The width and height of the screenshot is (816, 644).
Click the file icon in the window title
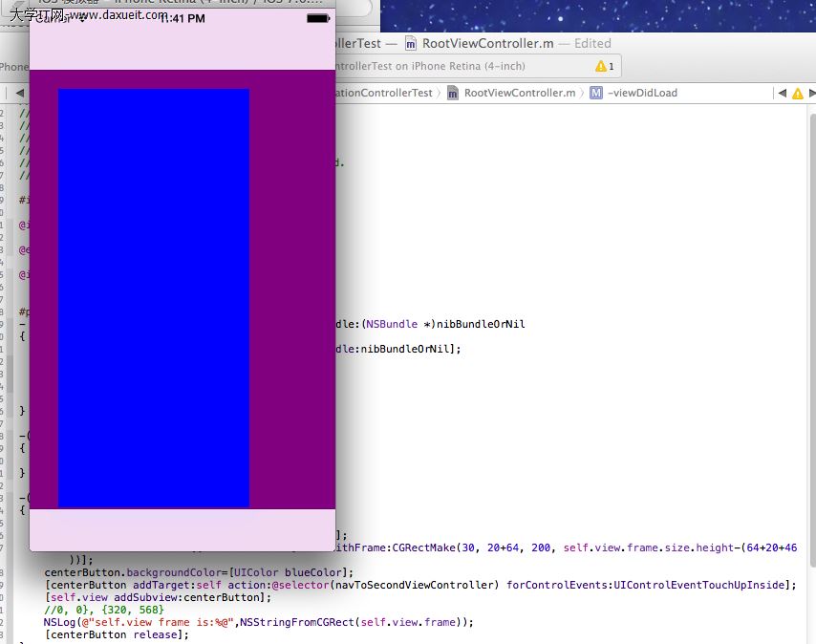tap(411, 43)
